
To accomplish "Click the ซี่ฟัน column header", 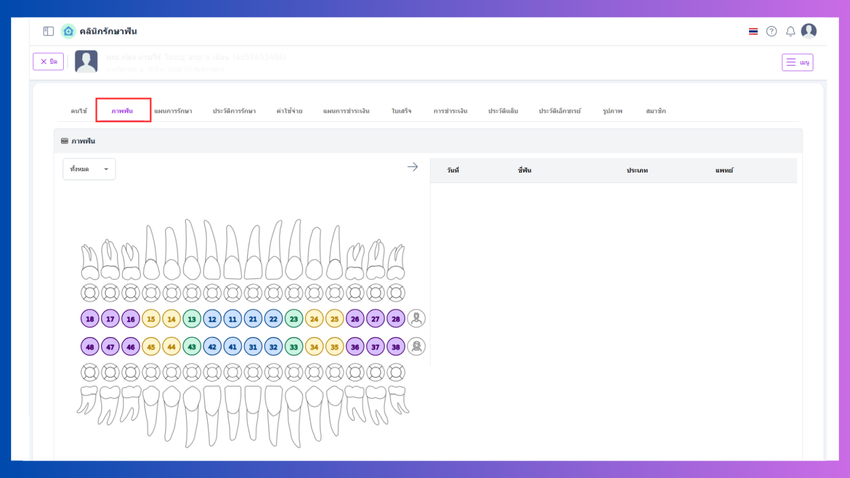I will click(x=524, y=170).
